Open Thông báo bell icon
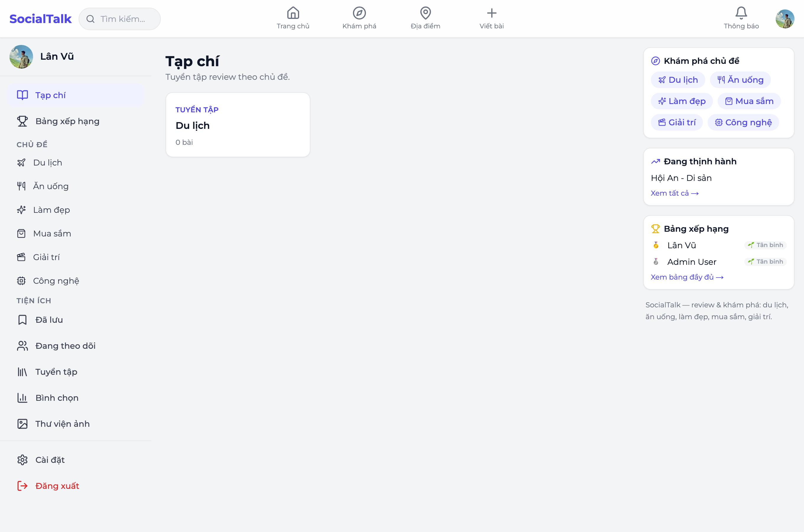The image size is (804, 532). click(741, 13)
